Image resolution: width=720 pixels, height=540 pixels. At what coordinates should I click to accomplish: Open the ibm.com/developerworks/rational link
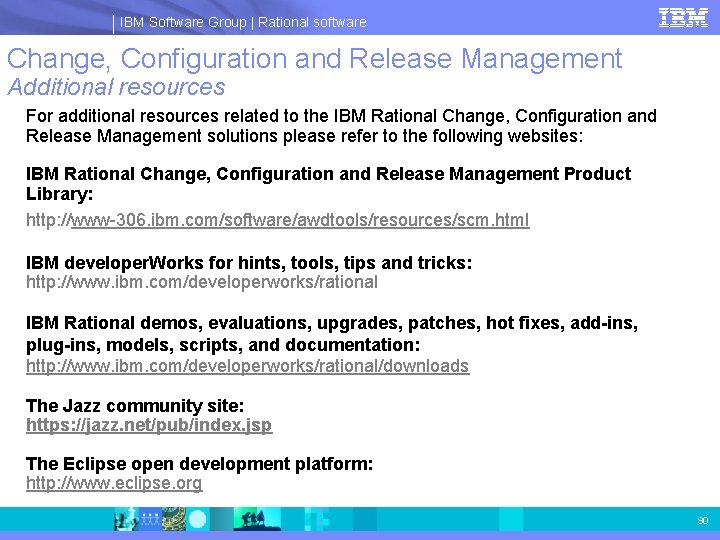pos(202,282)
